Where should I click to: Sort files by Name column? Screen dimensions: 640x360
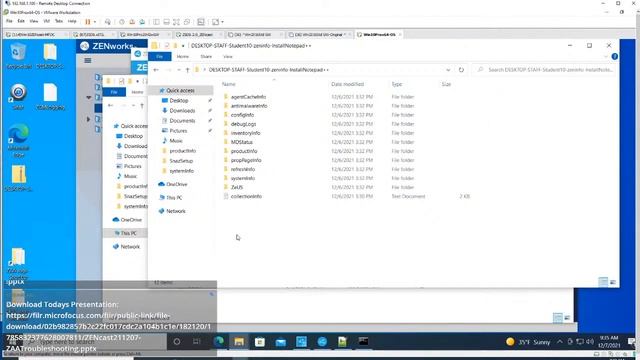(229, 84)
